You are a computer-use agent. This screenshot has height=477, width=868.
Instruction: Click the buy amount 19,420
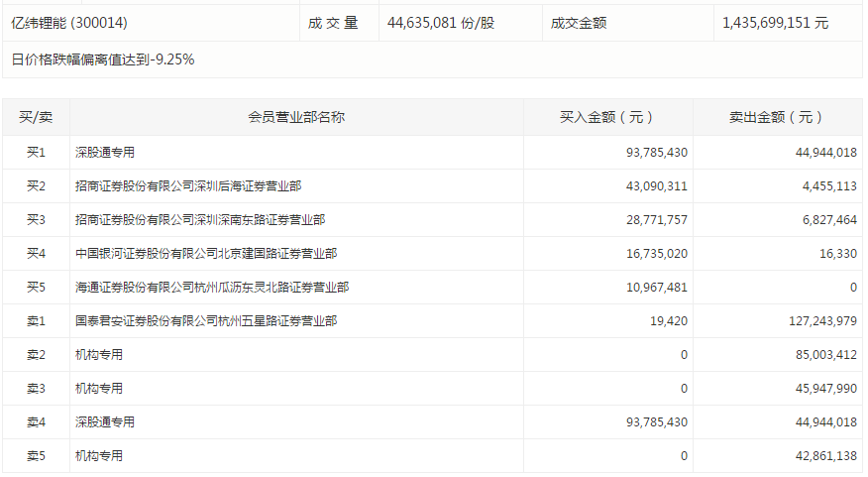(669, 321)
